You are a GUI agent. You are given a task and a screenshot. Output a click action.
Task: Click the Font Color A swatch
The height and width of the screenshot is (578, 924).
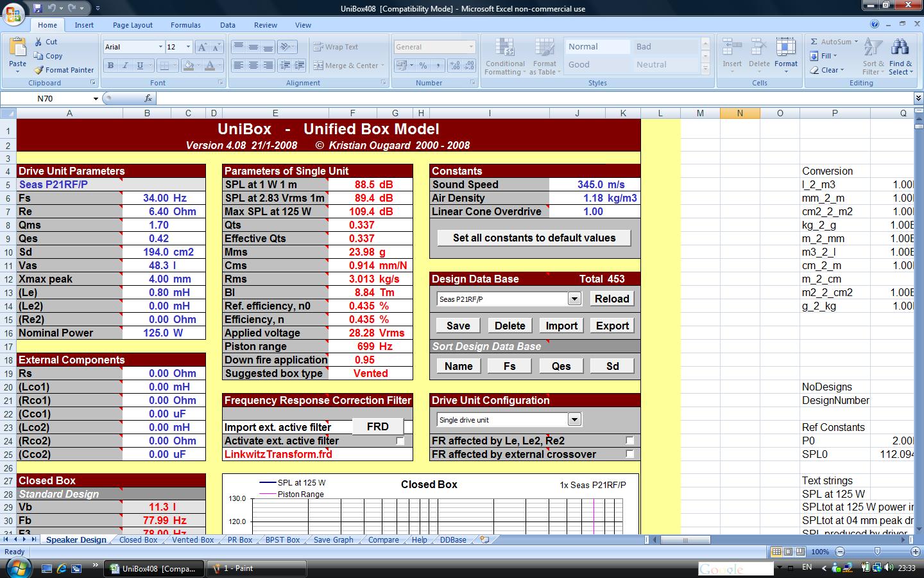(x=209, y=66)
